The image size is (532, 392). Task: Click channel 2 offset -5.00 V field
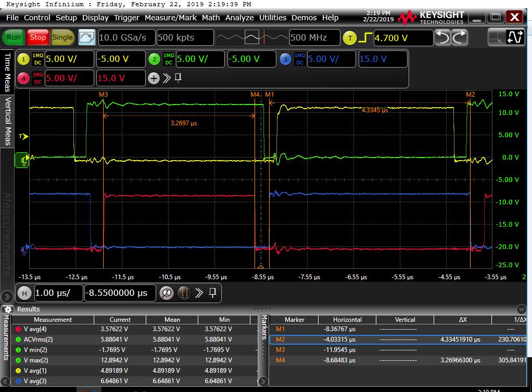252,59
